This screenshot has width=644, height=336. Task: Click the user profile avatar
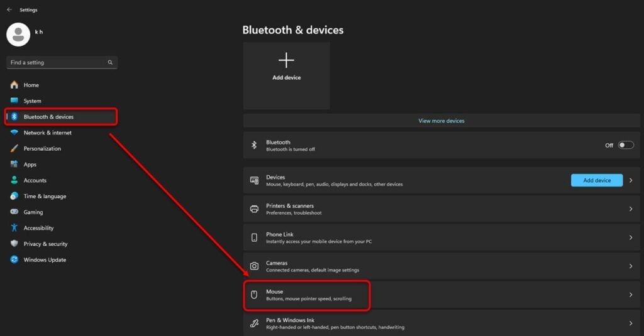pos(18,35)
